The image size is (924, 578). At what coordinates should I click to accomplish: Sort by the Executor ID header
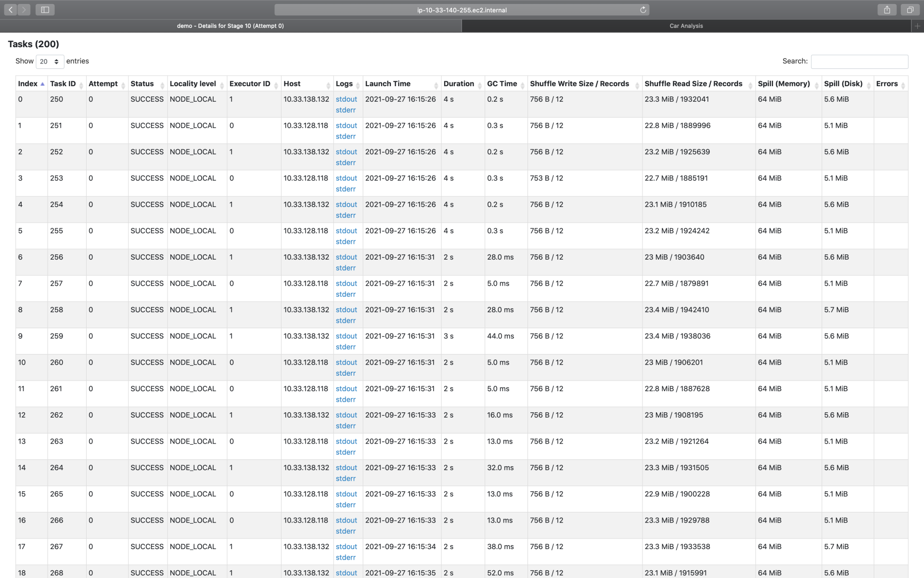250,84
